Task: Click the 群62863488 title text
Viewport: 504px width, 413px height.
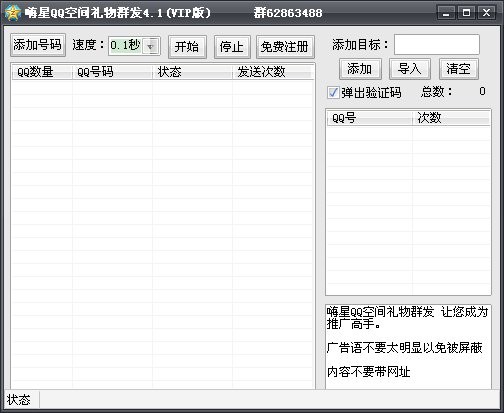Action: [288, 13]
